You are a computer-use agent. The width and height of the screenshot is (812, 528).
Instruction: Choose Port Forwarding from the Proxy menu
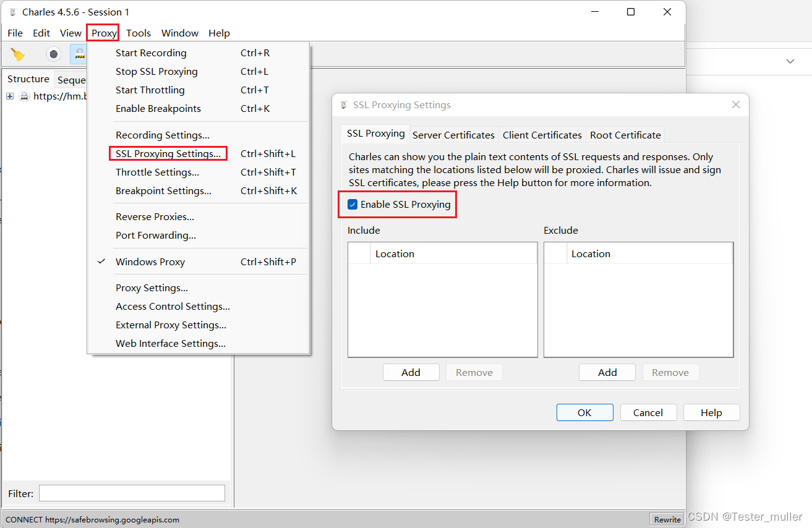[198, 236]
